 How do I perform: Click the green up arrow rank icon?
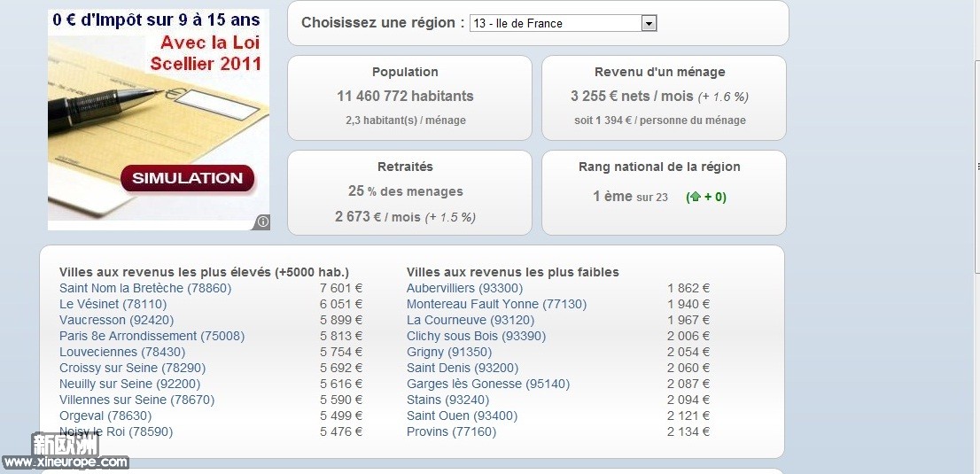pyautogui.click(x=694, y=197)
